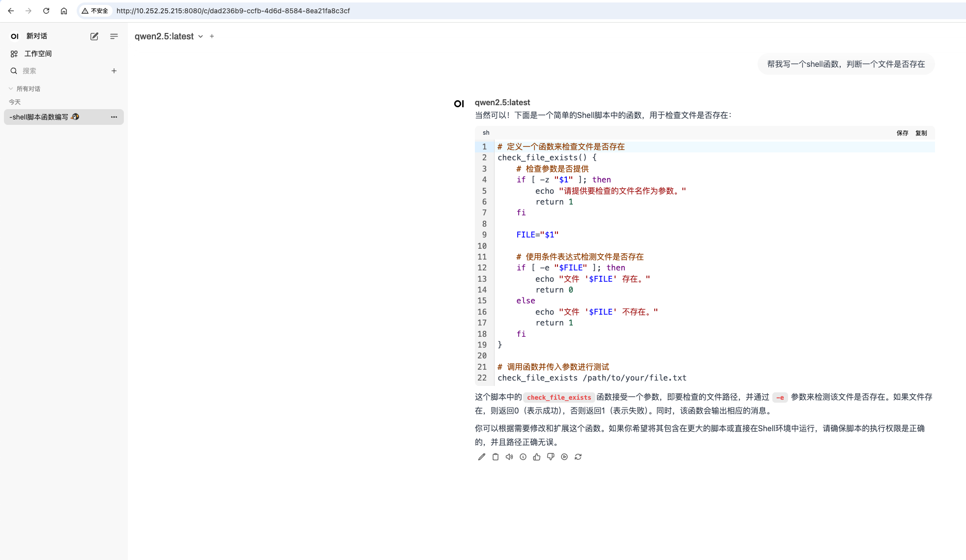Click 复制 to copy the code
Viewport: 966px width, 560px height.
[921, 133]
